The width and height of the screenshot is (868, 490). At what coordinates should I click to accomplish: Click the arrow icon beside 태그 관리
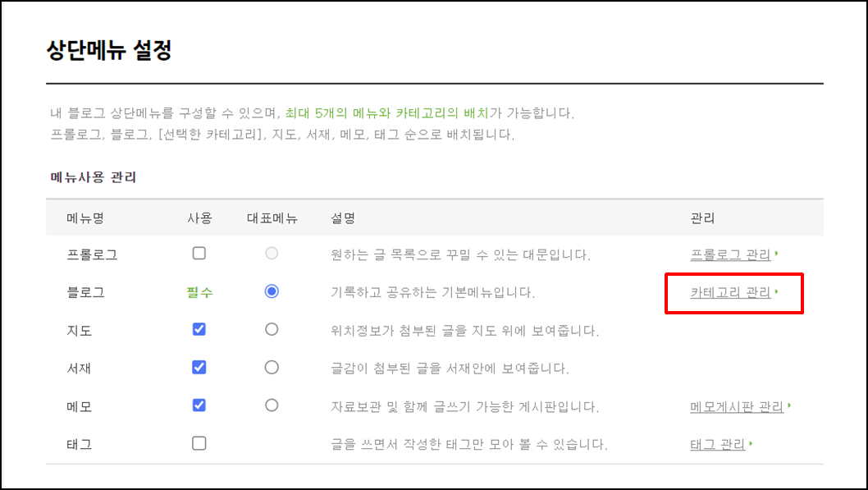(750, 442)
